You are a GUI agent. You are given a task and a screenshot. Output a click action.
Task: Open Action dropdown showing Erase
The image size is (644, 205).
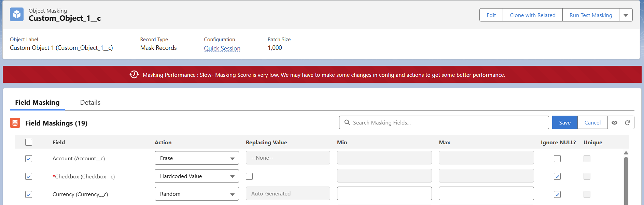(197, 158)
